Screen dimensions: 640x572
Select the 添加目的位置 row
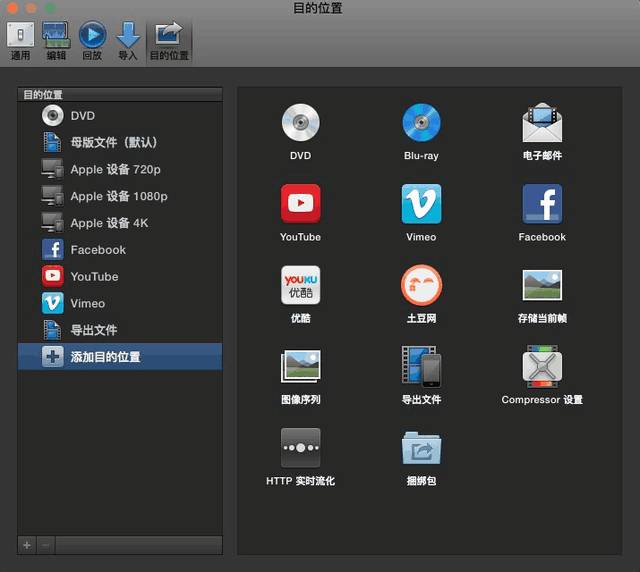point(120,357)
